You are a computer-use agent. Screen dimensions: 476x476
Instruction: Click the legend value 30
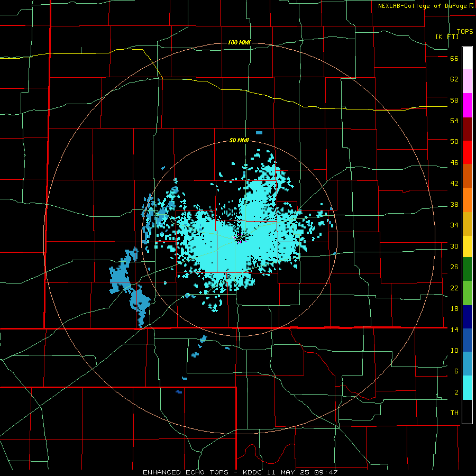[x=454, y=246]
